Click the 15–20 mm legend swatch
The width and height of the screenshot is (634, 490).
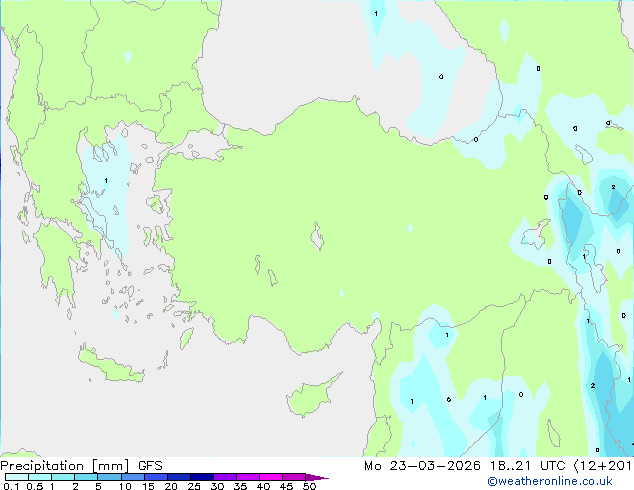(156, 477)
